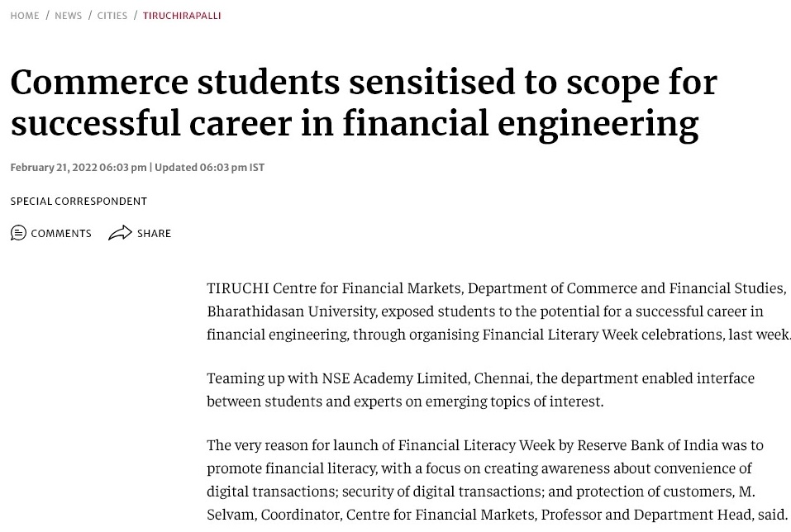Click the word TIRUCHI starting the article
The width and height of the screenshot is (791, 532).
point(237,288)
